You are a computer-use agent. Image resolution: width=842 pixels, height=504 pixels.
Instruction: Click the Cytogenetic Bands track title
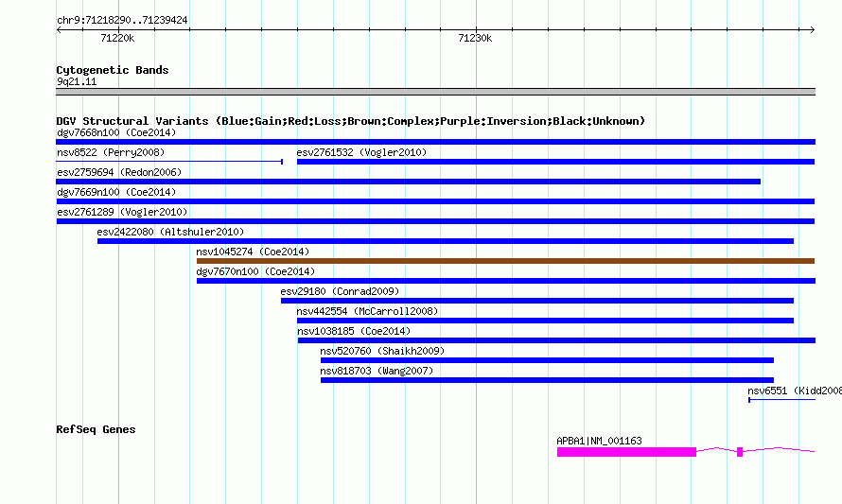113,70
